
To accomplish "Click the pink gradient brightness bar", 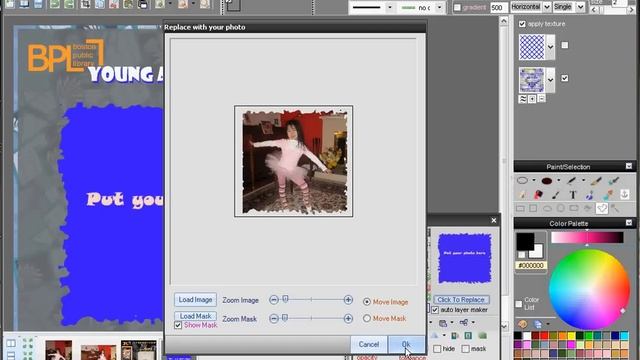I will point(587,238).
